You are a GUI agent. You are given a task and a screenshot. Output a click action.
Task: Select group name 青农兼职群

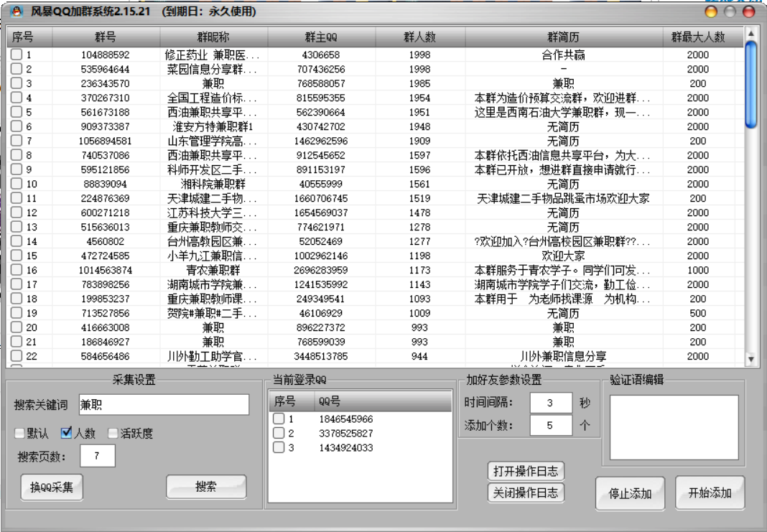click(x=213, y=270)
